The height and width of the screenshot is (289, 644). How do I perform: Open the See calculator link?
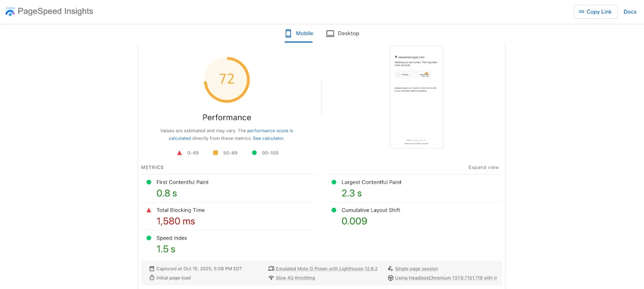coord(268,138)
